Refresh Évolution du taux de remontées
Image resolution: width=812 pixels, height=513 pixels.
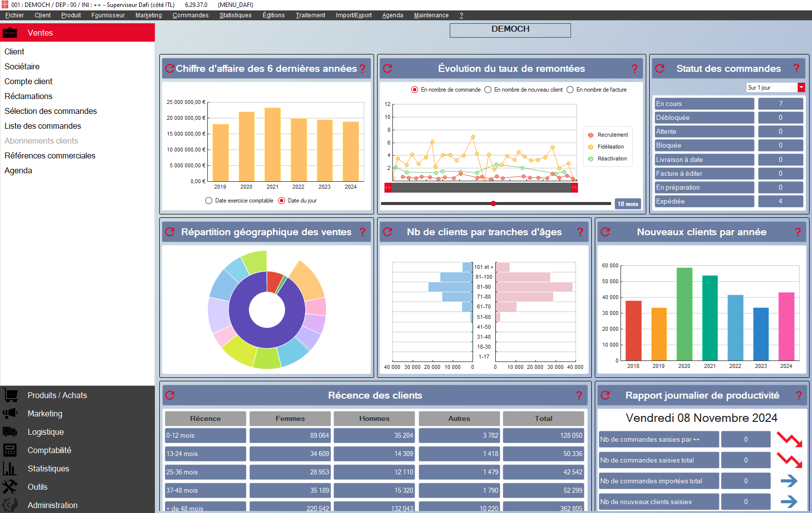387,69
